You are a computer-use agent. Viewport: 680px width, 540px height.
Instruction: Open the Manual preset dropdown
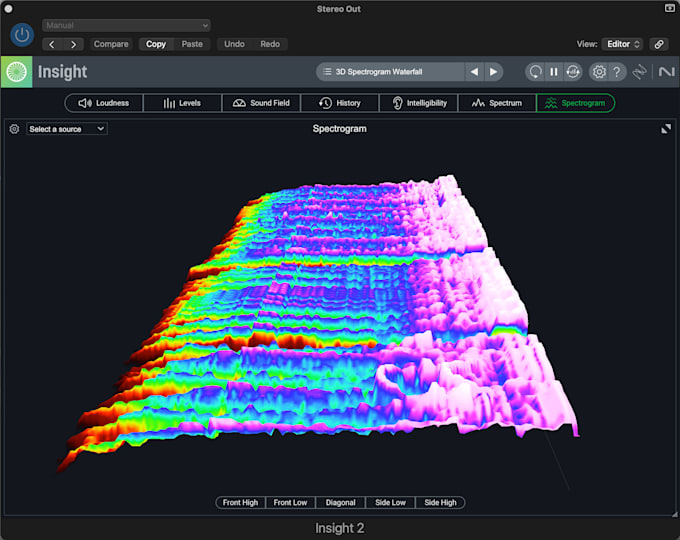[126, 26]
